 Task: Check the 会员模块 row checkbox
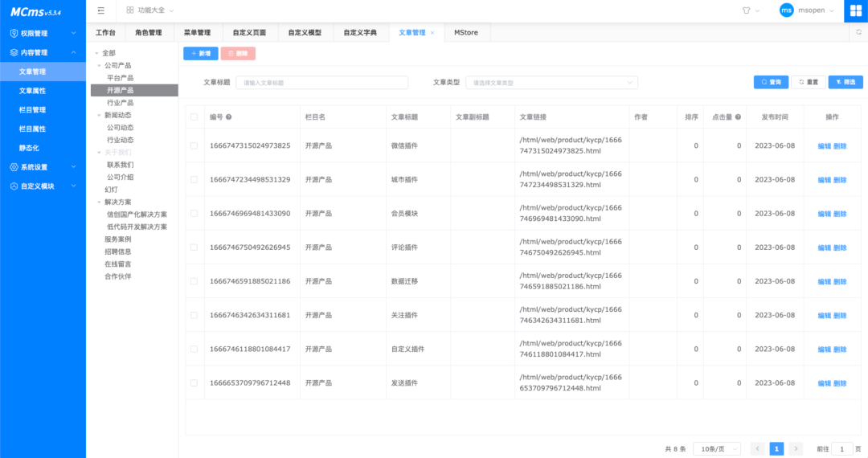[x=194, y=214]
